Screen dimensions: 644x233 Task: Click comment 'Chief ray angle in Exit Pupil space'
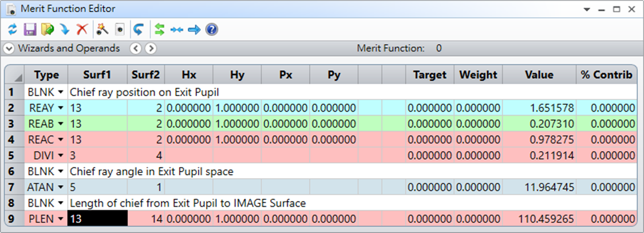pyautogui.click(x=152, y=171)
